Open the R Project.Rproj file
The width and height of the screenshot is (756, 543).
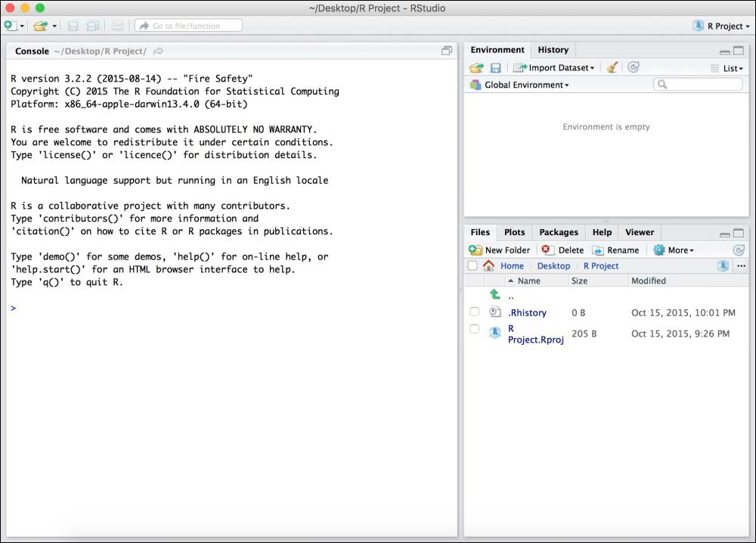click(x=535, y=334)
